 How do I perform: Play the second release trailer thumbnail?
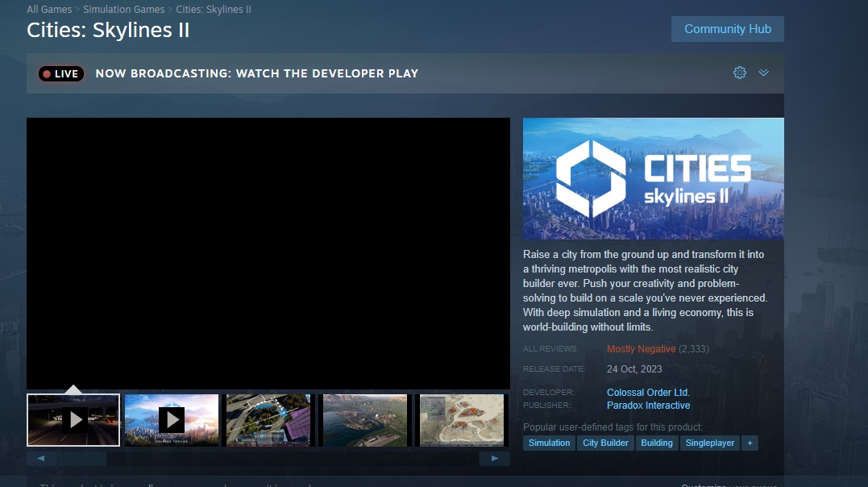pyautogui.click(x=172, y=420)
